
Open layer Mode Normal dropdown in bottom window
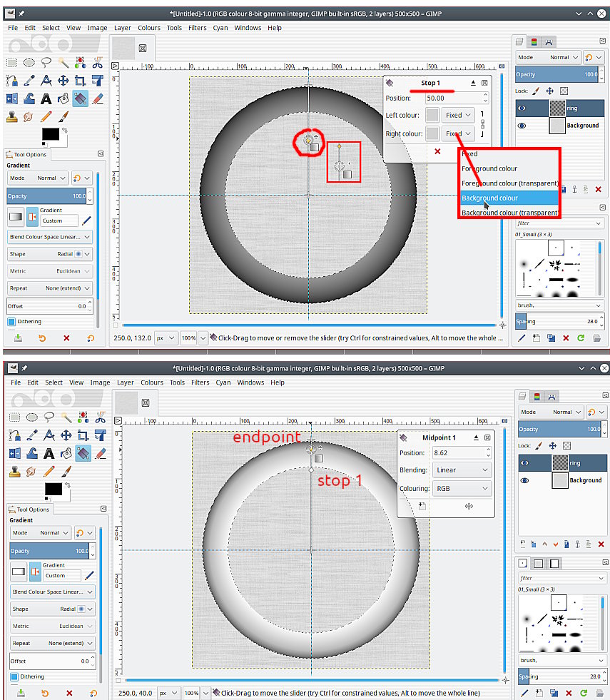coord(551,412)
